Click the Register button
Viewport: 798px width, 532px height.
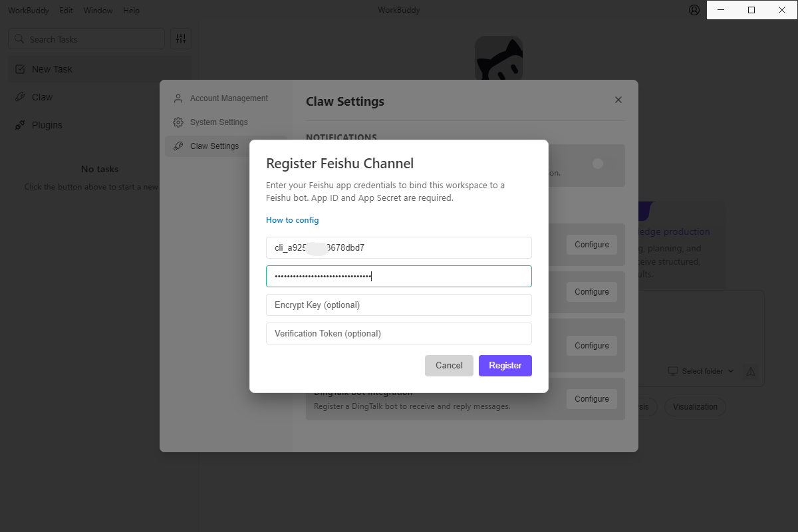tap(505, 366)
